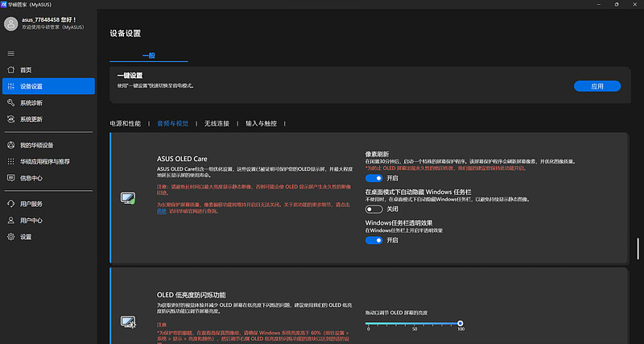
Task: Click the 华硕应用程序与推荐 grid icon
Action: click(11, 161)
